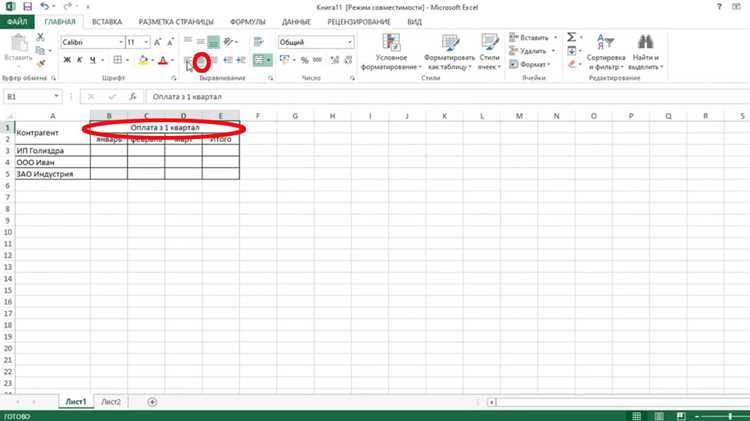The height and width of the screenshot is (421, 750).
Task: Click the font color red A swatch
Action: [163, 60]
